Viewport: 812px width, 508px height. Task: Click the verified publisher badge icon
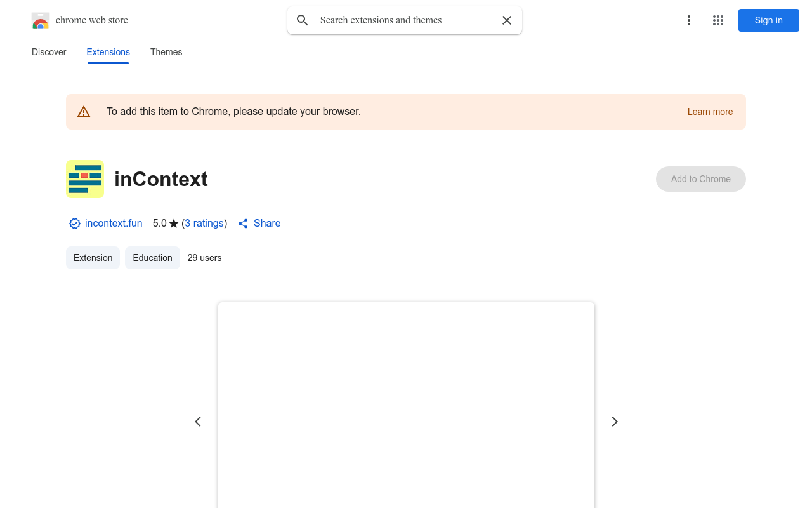click(75, 224)
